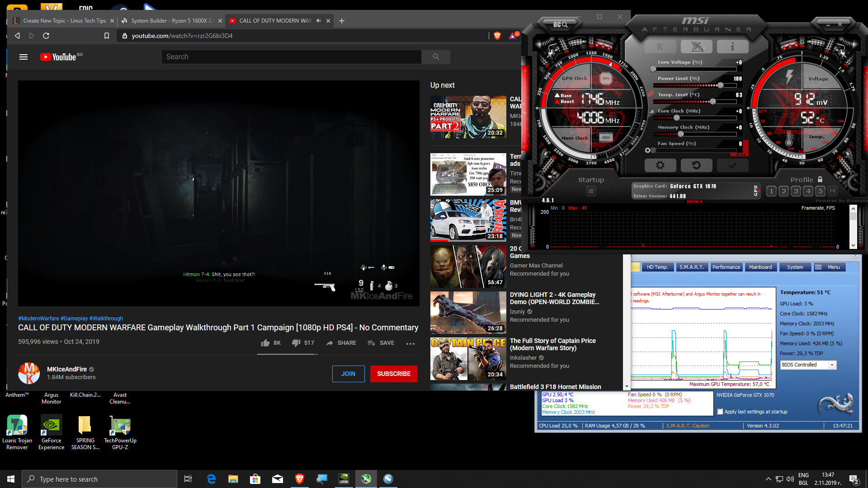868x488 pixels.
Task: Click Afterburner reset-to-defaults arrow button
Action: coord(696,165)
